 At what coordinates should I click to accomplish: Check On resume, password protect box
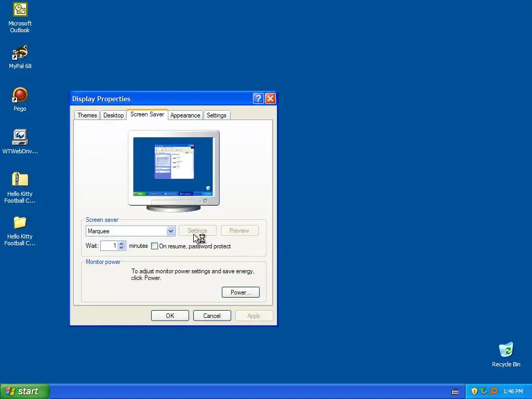point(154,246)
